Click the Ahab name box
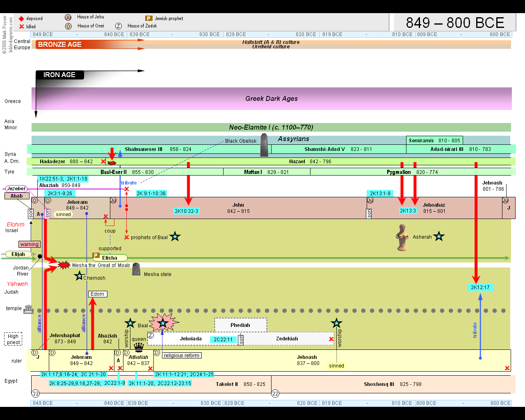This screenshot has width=525, height=420. (16, 196)
